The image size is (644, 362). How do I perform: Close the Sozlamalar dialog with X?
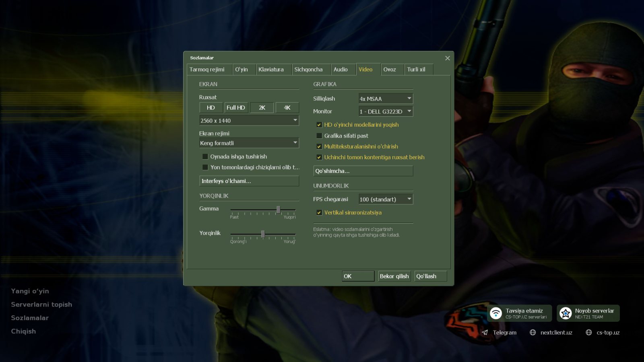pyautogui.click(x=447, y=58)
